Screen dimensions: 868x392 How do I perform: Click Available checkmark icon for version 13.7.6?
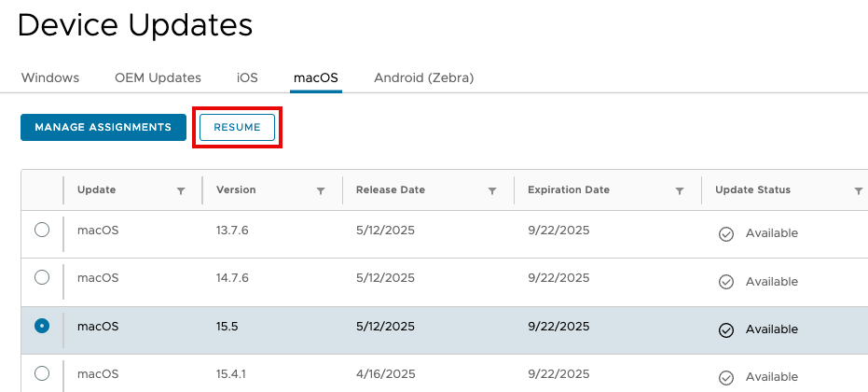pos(726,233)
